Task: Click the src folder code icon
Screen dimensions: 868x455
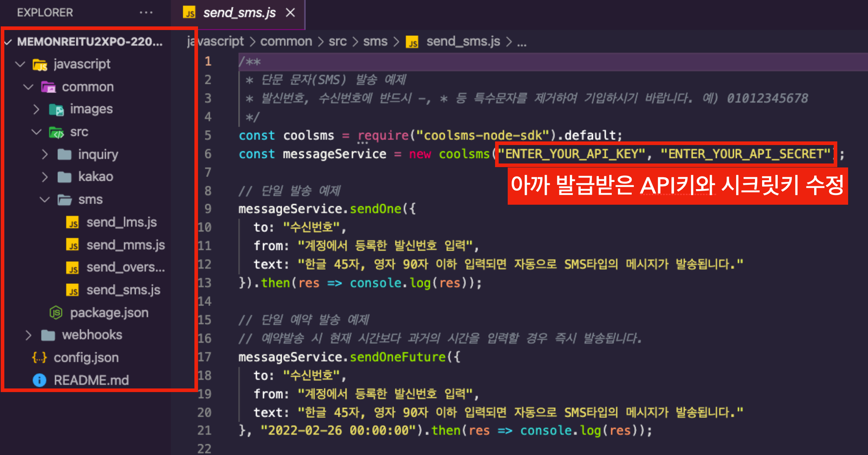Action: (x=56, y=132)
